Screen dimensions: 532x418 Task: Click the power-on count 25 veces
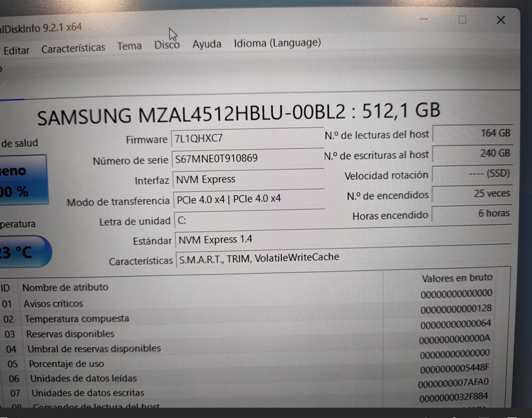472,193
